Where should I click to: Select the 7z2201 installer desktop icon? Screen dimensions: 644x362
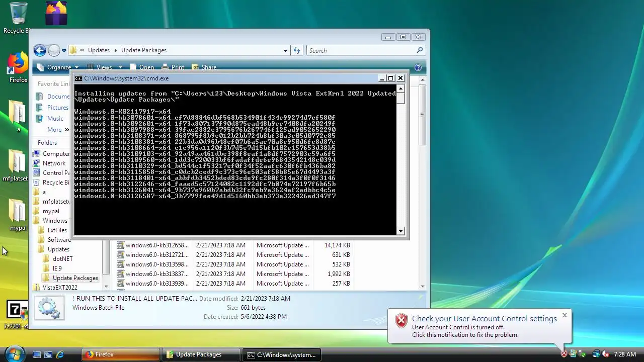[x=17, y=315]
